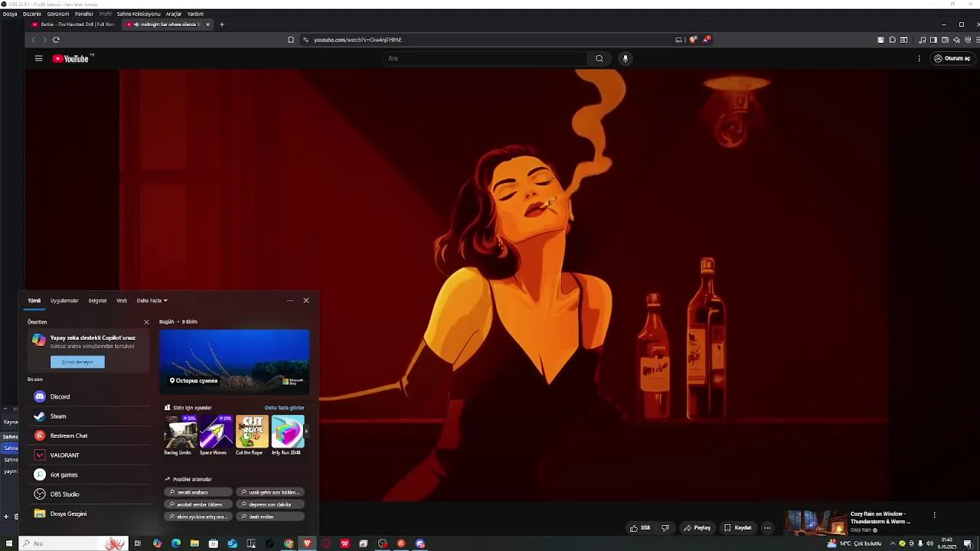Open the notification center icon
The width and height of the screenshot is (980, 551).
968,543
